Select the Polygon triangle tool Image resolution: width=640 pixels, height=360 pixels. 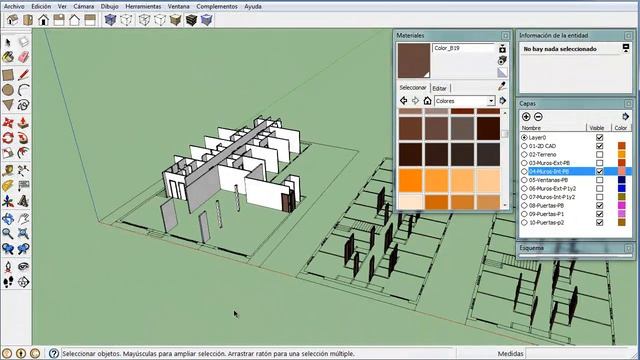(8, 105)
